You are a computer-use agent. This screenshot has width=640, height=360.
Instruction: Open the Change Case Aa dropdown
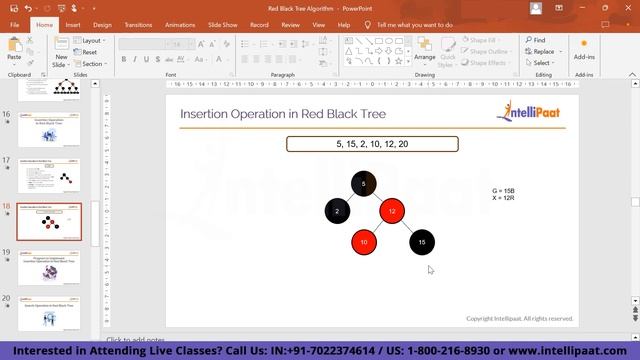tap(200, 60)
